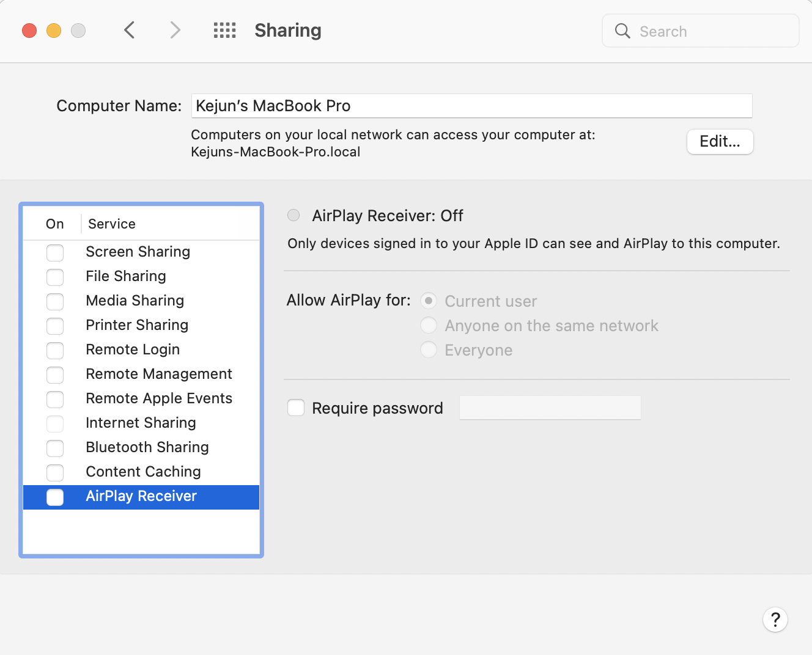Go back with the left chevron arrow
This screenshot has width=812, height=655.
(x=129, y=30)
